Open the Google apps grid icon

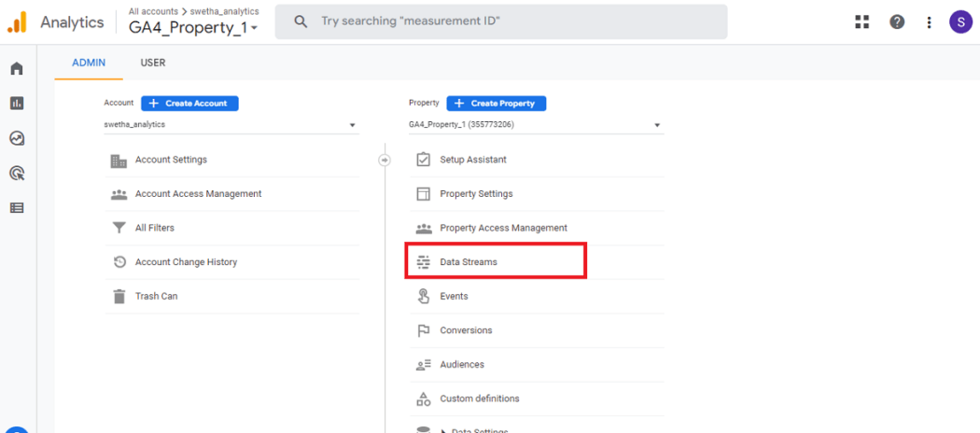pyautogui.click(x=862, y=21)
